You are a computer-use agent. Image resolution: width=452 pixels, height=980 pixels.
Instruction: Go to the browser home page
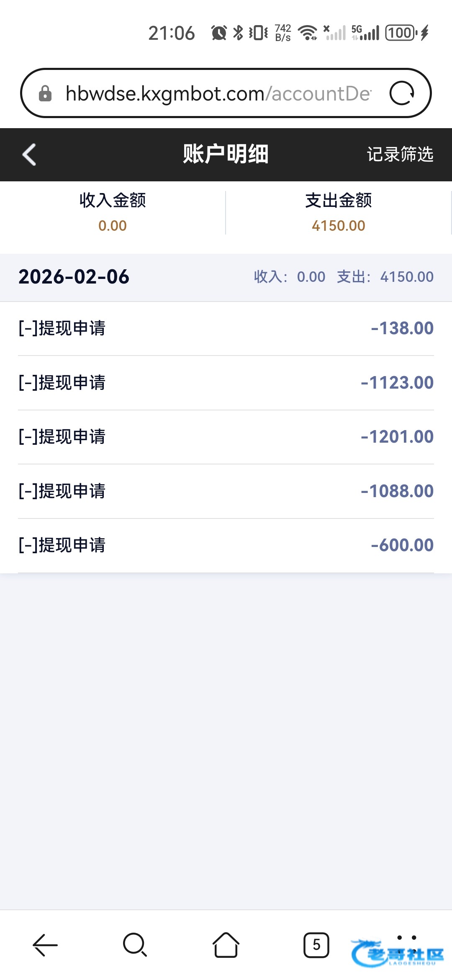226,945
